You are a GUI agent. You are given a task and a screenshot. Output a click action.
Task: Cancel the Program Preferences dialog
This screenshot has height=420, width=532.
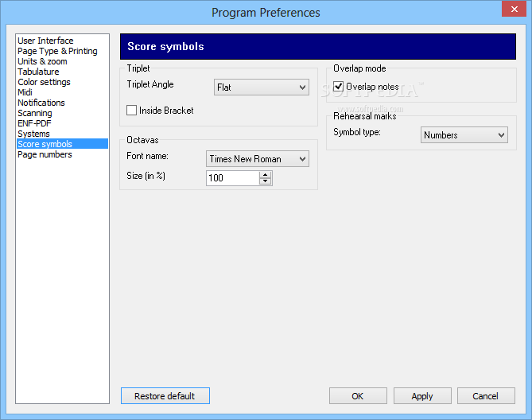point(486,396)
